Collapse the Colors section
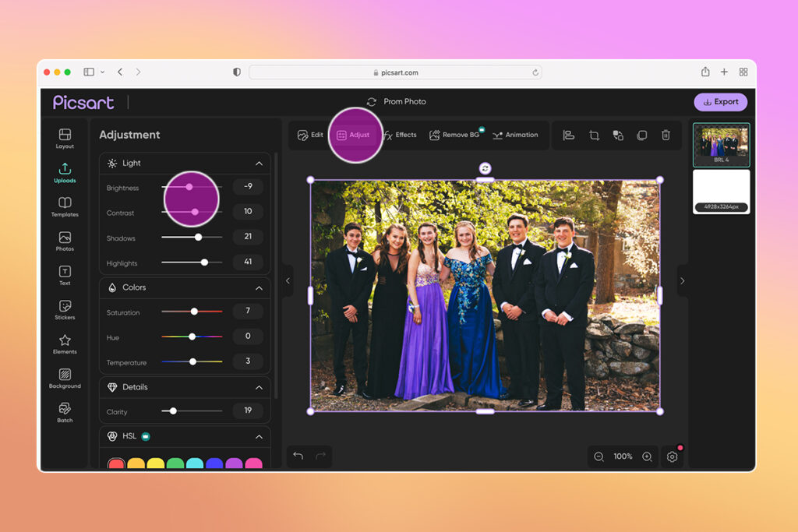The width and height of the screenshot is (798, 532). [259, 287]
